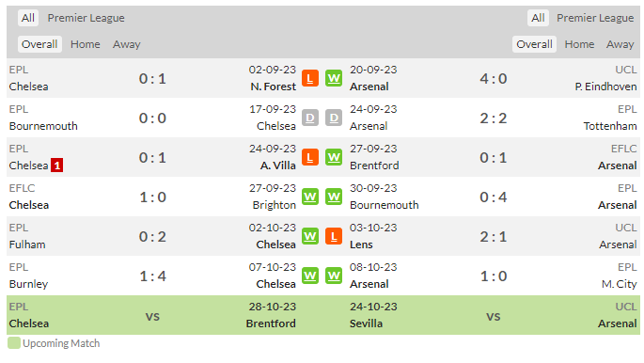This screenshot has height=363, width=644.
Task: Click the Upcoming Match green legend swatch
Action: coord(14,343)
